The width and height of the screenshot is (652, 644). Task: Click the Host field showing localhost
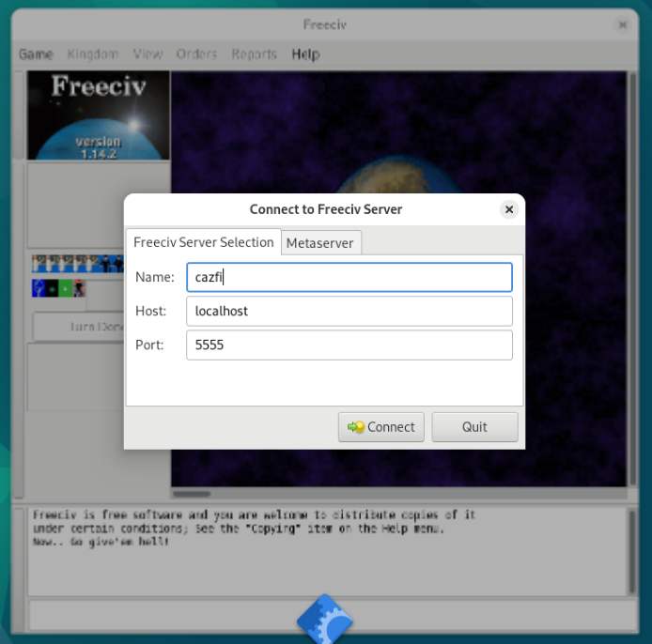349,311
